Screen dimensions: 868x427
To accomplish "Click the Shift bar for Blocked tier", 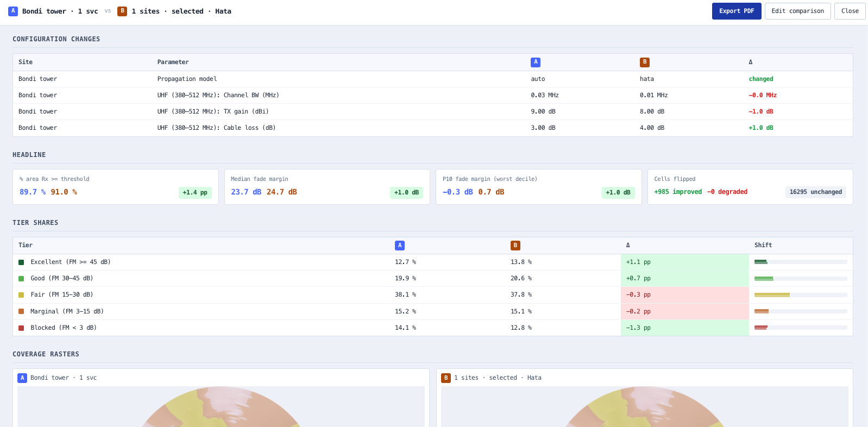I will [801, 328].
